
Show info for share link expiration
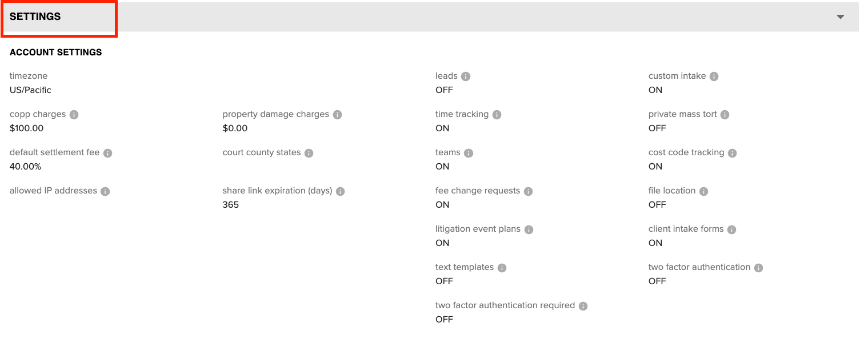coord(340,191)
